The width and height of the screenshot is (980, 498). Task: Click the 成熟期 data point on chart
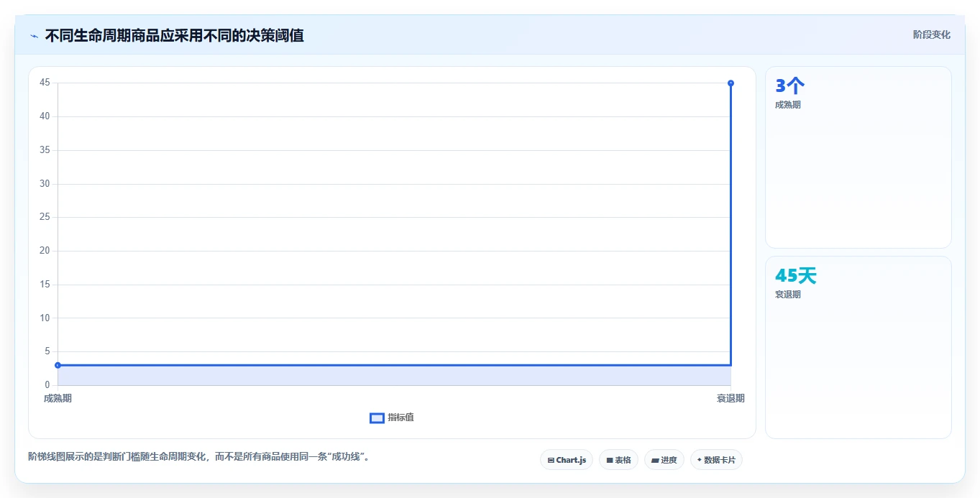[58, 365]
